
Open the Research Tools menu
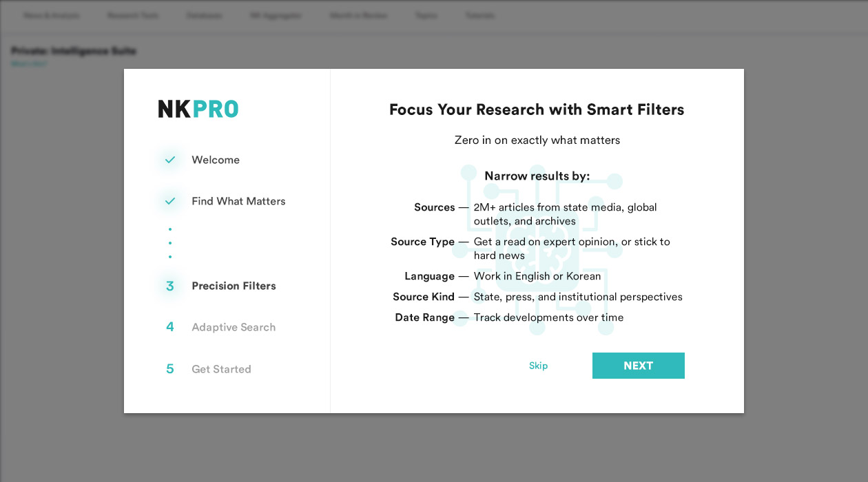click(x=133, y=15)
